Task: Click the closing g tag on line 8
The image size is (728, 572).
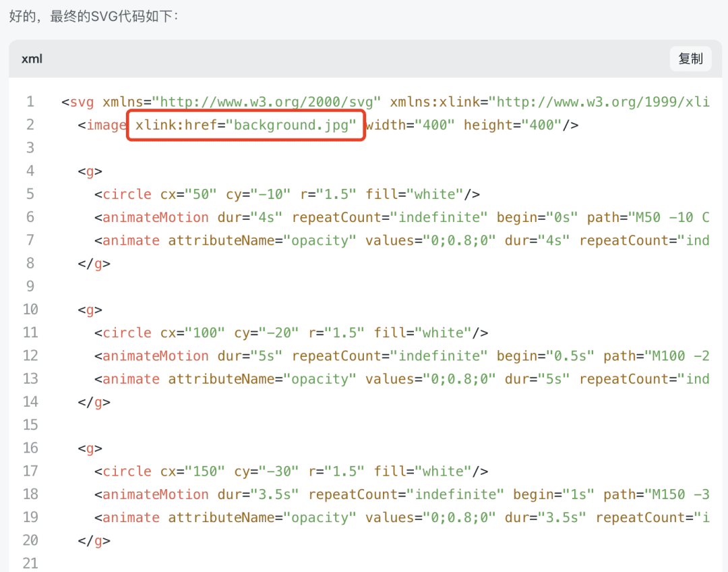Action: click(94, 264)
